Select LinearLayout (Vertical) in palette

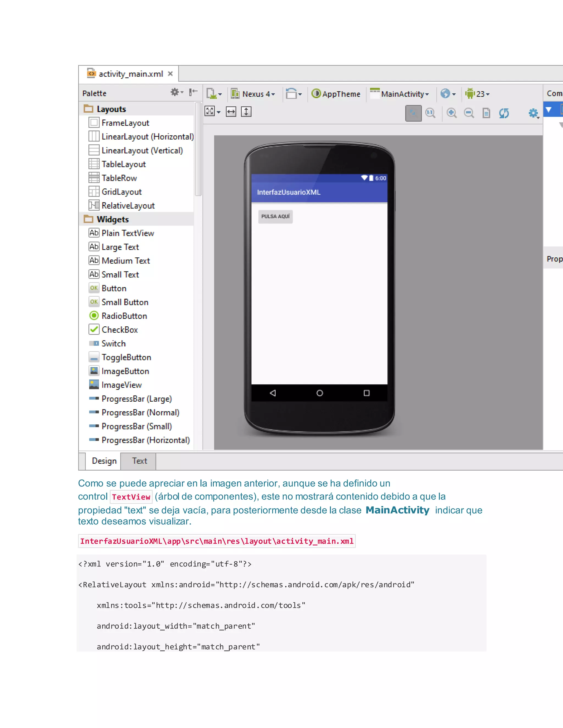click(136, 150)
